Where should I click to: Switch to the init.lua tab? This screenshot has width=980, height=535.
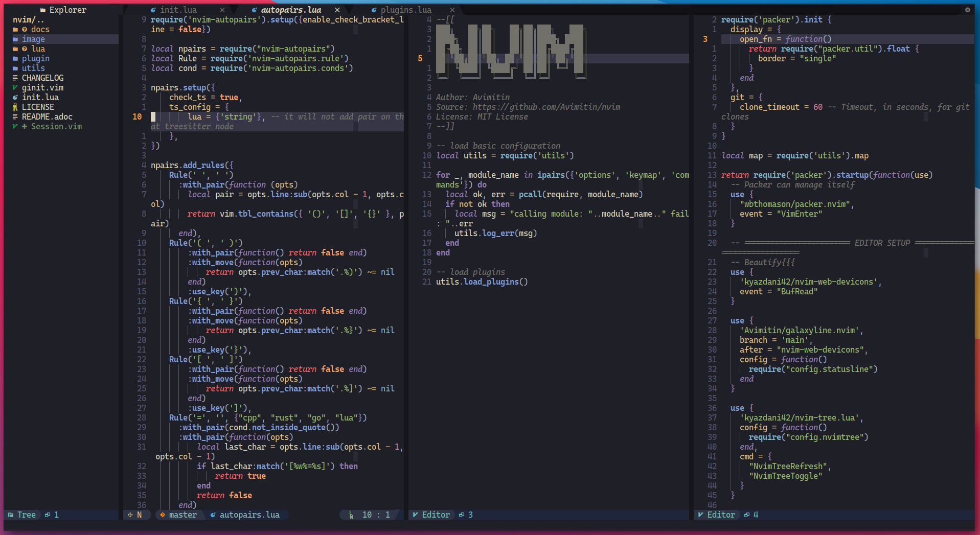point(178,10)
